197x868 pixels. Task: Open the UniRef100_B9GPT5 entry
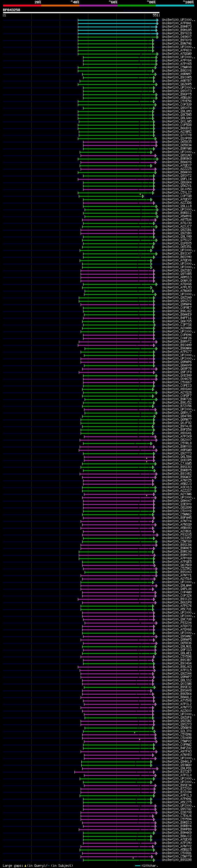click(x=177, y=94)
